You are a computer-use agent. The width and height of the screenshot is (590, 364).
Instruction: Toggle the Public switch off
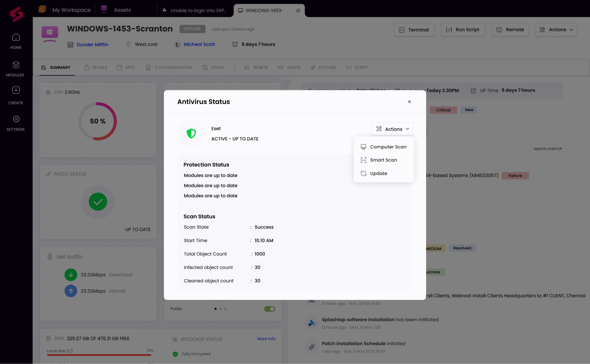(270, 309)
